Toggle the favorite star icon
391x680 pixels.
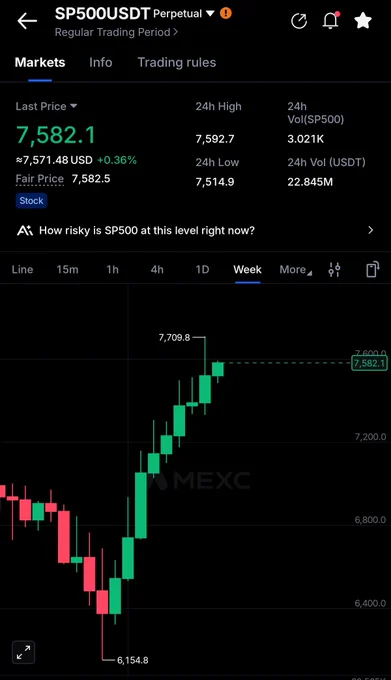point(363,21)
